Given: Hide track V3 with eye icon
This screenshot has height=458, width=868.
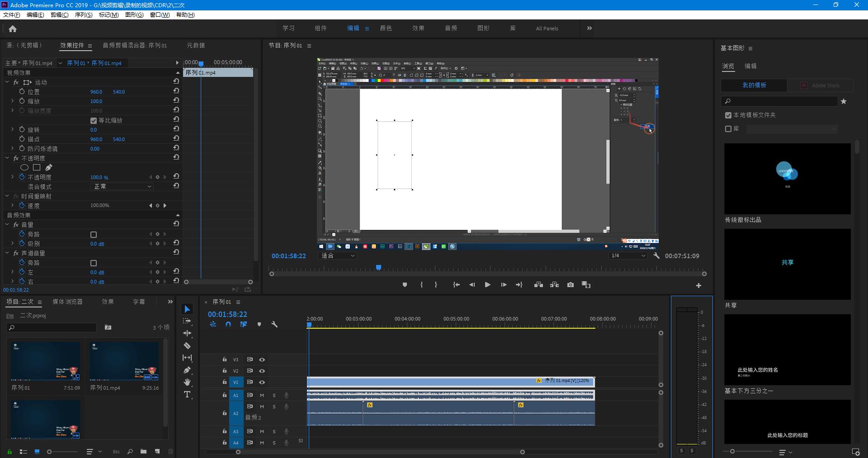Looking at the screenshot, I should tap(262, 359).
